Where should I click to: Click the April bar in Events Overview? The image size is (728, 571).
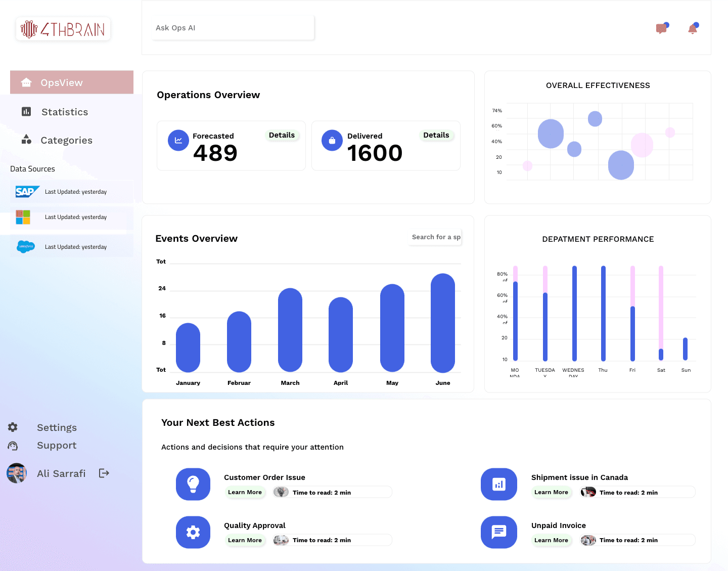pos(341,335)
